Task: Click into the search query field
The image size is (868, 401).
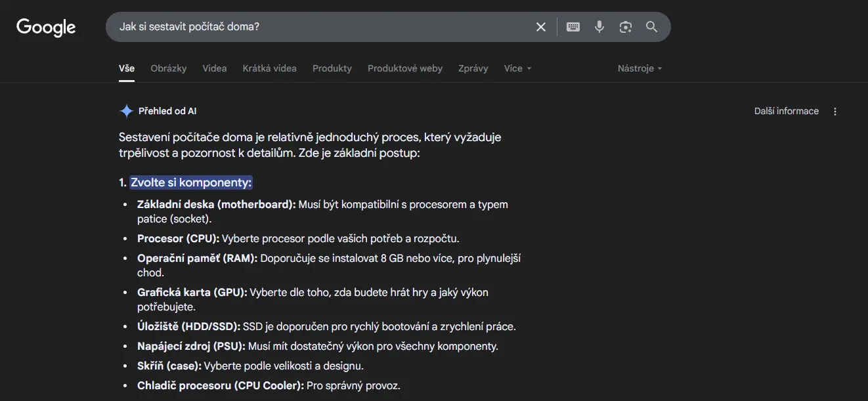Action: 322,27
